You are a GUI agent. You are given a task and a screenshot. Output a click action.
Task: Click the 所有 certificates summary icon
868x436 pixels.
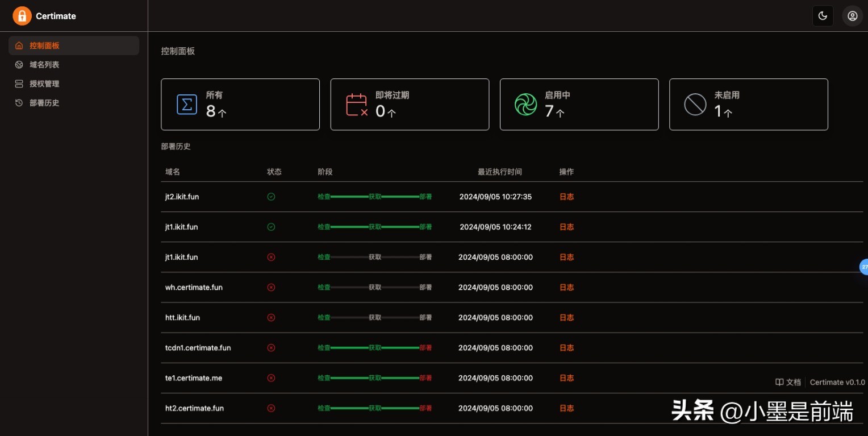coord(187,104)
